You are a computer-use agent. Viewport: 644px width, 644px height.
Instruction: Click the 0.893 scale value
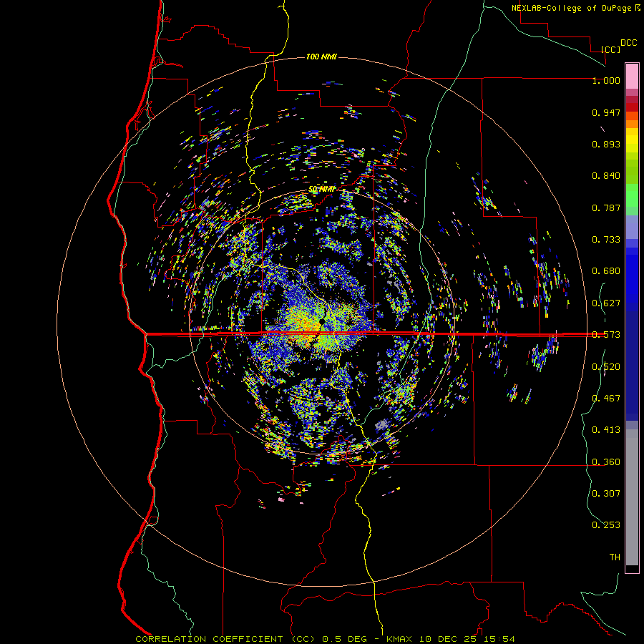pos(606,144)
